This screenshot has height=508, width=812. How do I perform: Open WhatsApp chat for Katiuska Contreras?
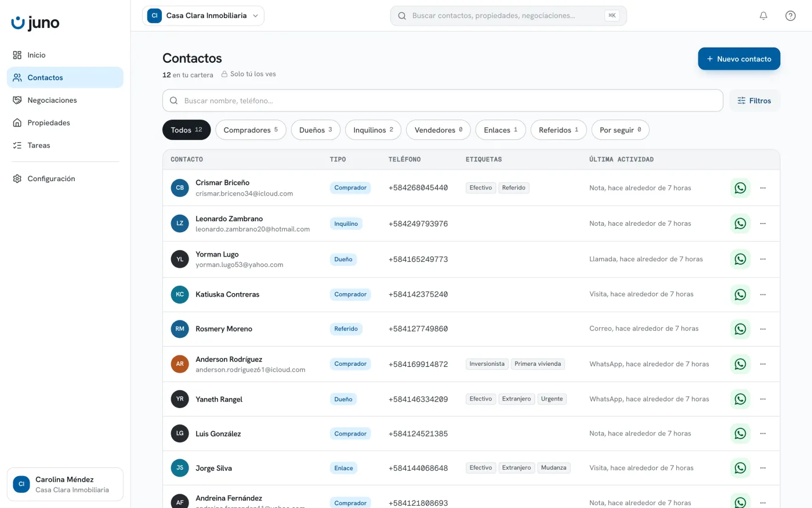pyautogui.click(x=740, y=294)
